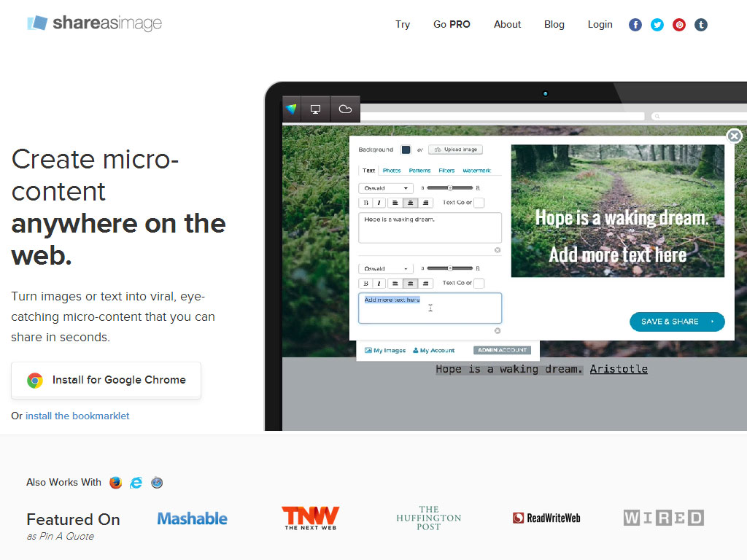Click Install for Google Chrome button

[106, 380]
